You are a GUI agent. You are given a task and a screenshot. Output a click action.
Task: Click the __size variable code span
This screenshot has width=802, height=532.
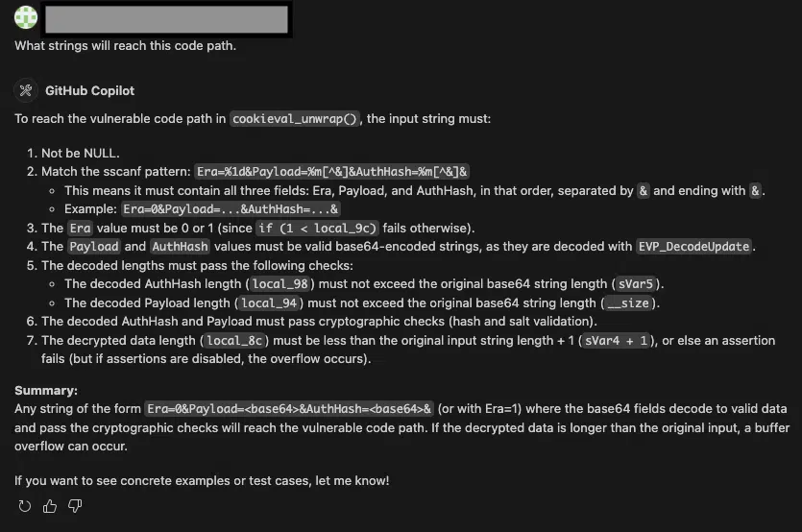(x=628, y=302)
